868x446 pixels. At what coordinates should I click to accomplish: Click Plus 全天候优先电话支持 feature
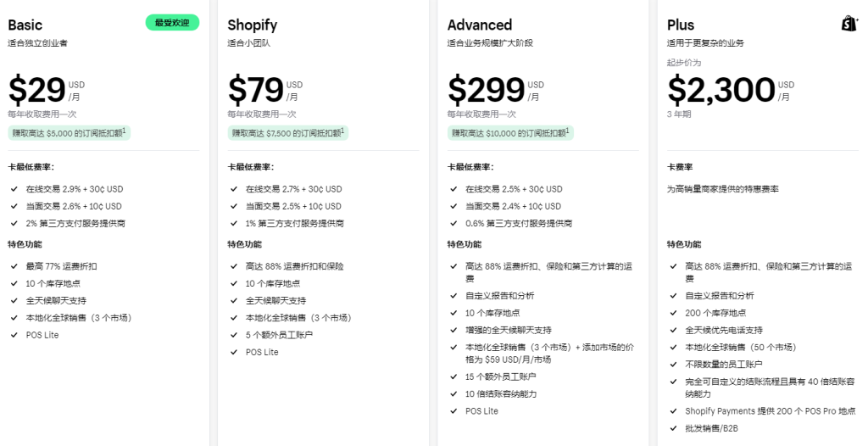pos(723,330)
